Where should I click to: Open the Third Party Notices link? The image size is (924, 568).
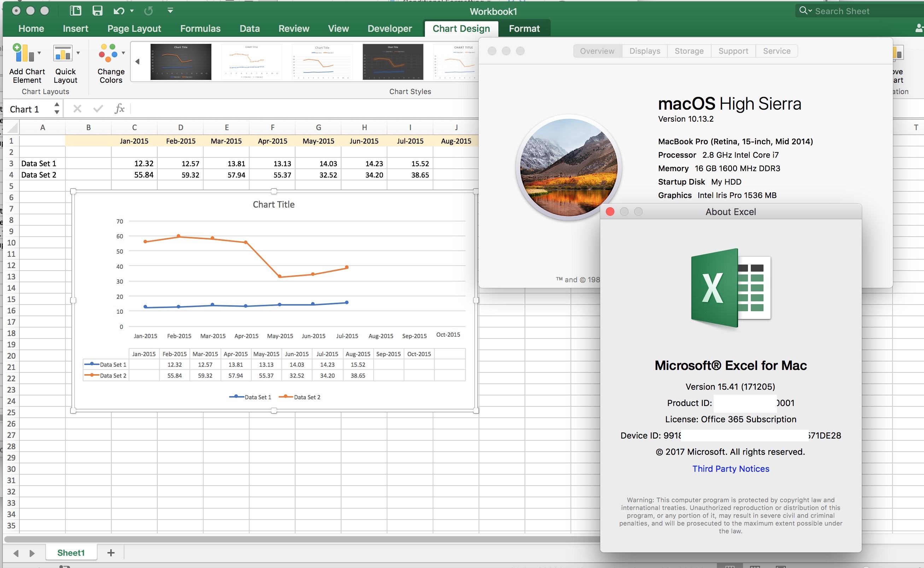click(x=731, y=469)
